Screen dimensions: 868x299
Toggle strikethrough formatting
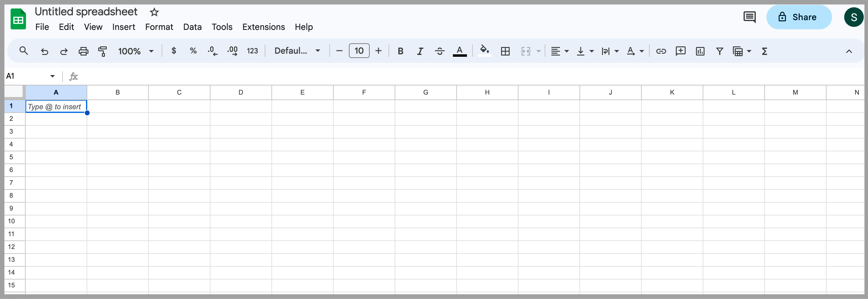tap(439, 51)
